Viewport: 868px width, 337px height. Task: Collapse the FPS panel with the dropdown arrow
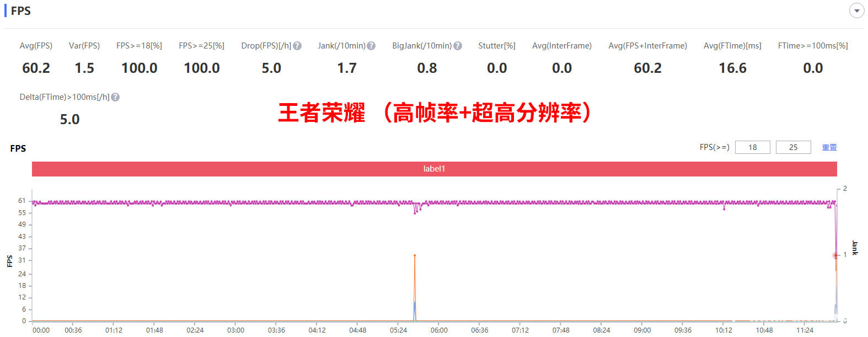coord(856,10)
